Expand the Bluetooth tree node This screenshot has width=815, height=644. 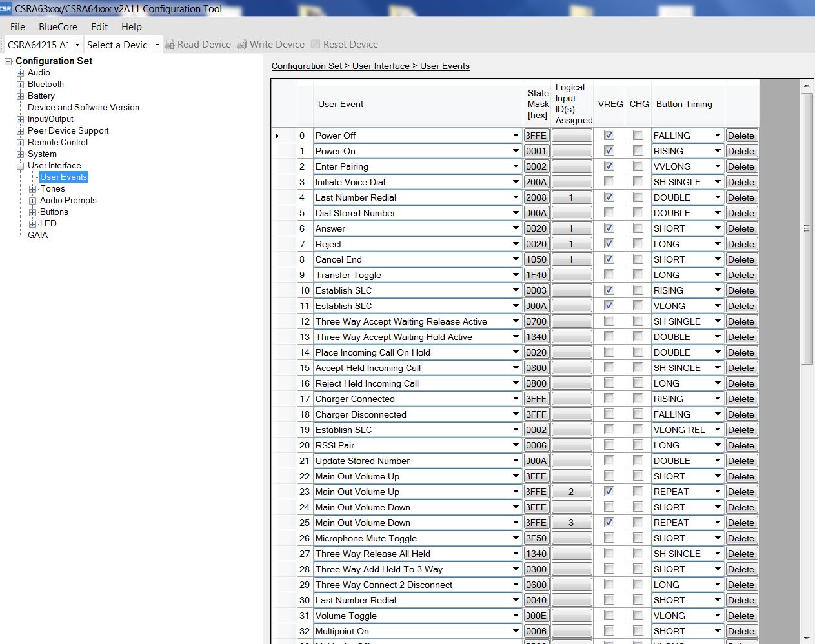21,85
